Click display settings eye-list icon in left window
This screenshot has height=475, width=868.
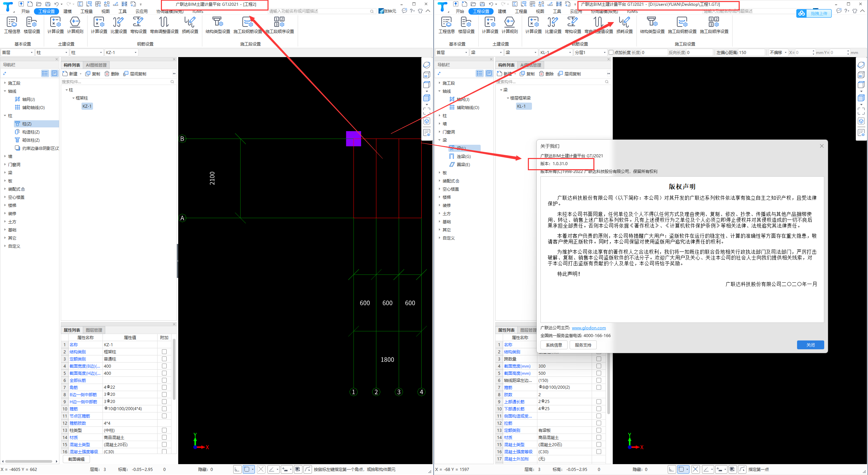click(x=427, y=132)
